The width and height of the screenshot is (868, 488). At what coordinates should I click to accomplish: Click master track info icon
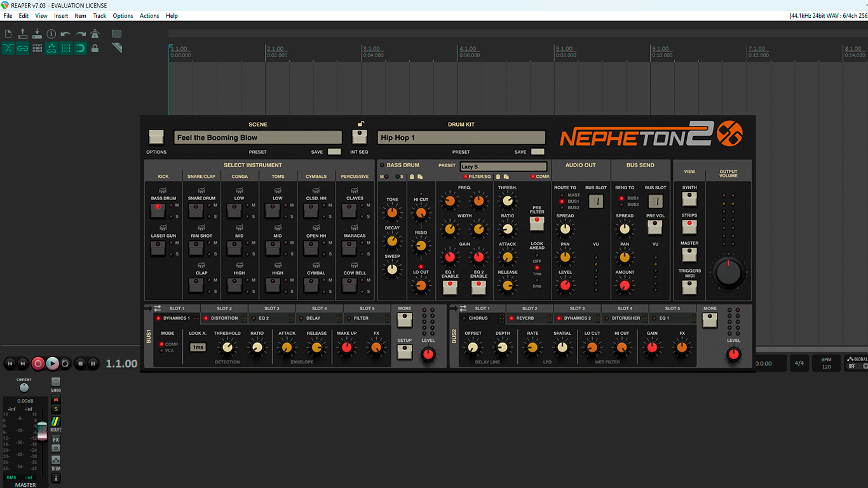point(56,478)
